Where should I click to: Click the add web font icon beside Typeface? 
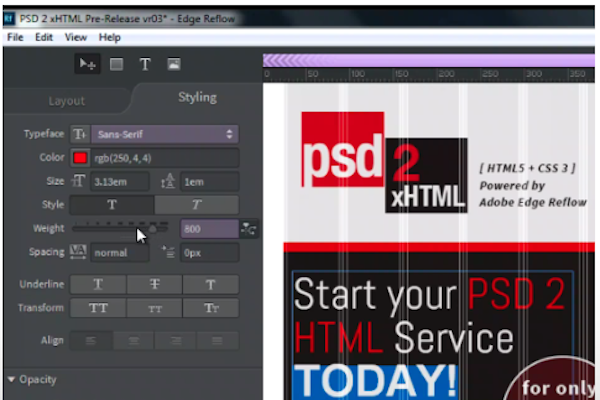[80, 134]
